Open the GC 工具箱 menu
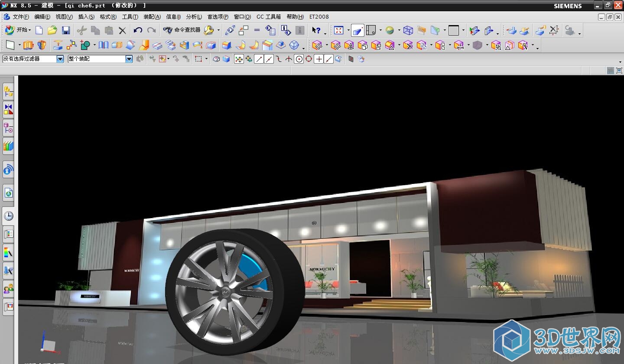 [269, 17]
